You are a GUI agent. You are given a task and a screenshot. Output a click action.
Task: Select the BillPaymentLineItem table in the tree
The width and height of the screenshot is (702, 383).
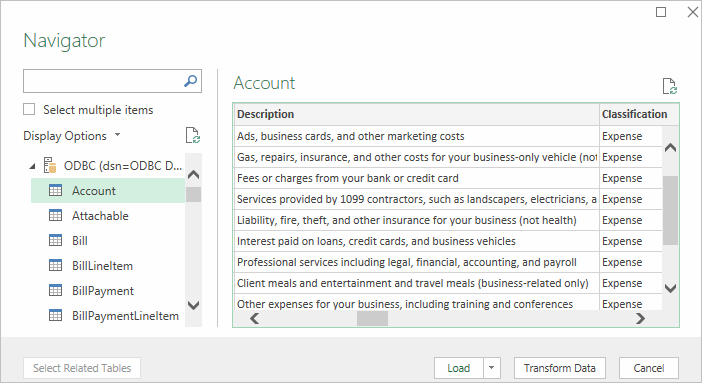click(107, 316)
